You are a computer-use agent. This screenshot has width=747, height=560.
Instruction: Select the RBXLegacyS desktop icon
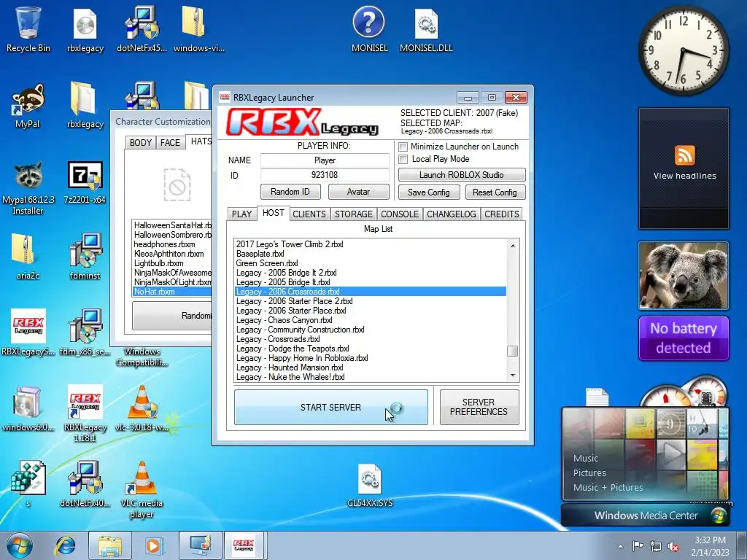pyautogui.click(x=28, y=332)
